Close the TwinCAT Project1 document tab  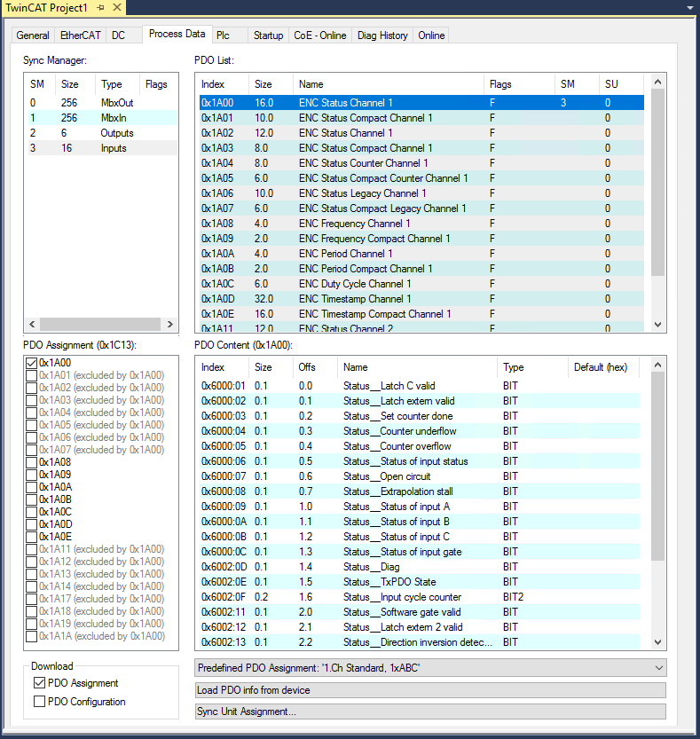pos(117,7)
